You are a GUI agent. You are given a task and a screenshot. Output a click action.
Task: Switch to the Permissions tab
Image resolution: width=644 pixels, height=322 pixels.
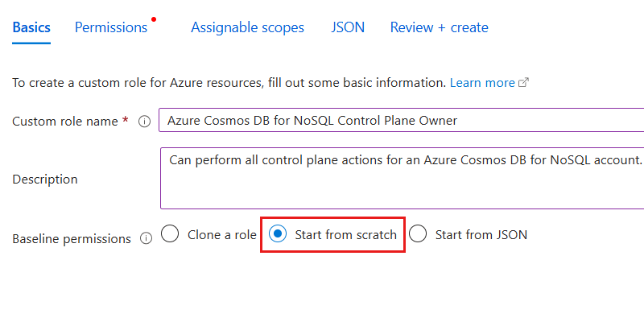click(111, 27)
